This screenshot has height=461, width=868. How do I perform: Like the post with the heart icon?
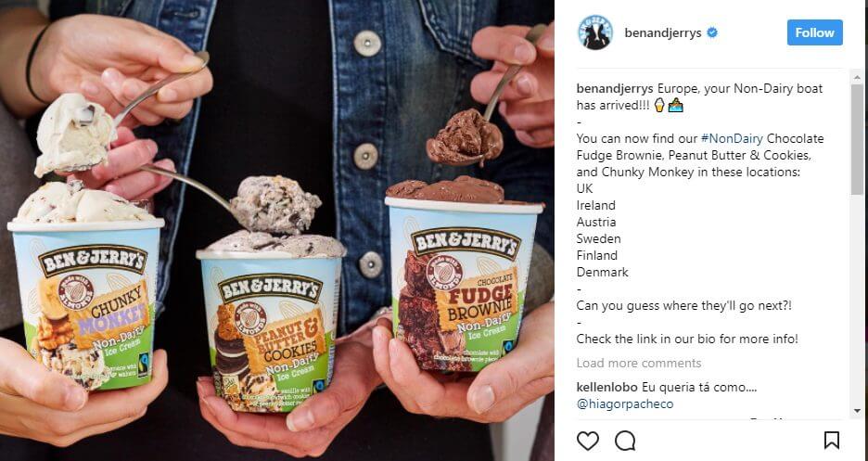point(588,442)
